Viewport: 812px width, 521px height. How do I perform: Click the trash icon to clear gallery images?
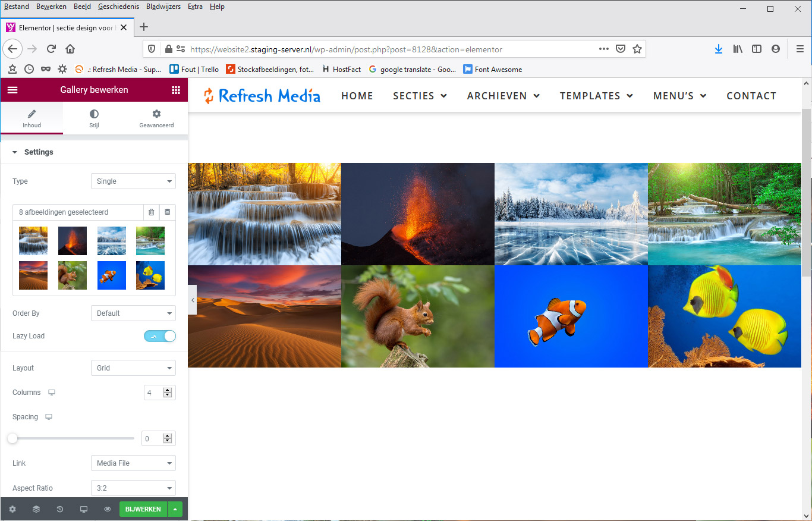coord(151,212)
